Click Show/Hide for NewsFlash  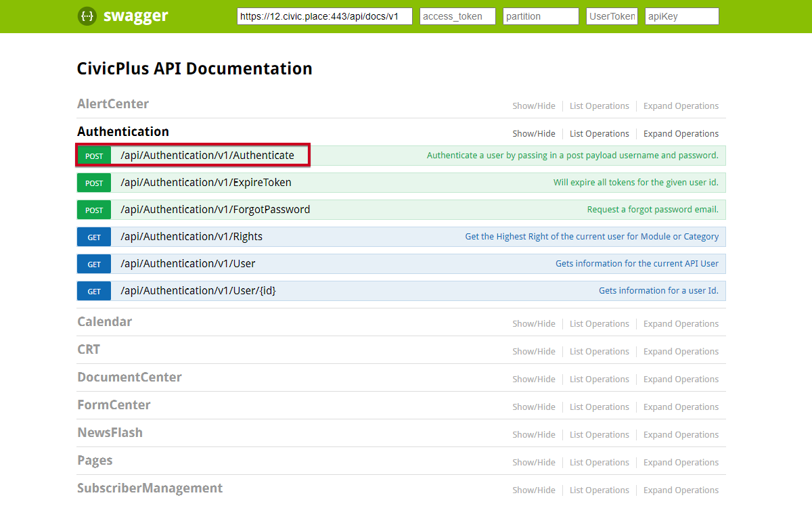[534, 435]
